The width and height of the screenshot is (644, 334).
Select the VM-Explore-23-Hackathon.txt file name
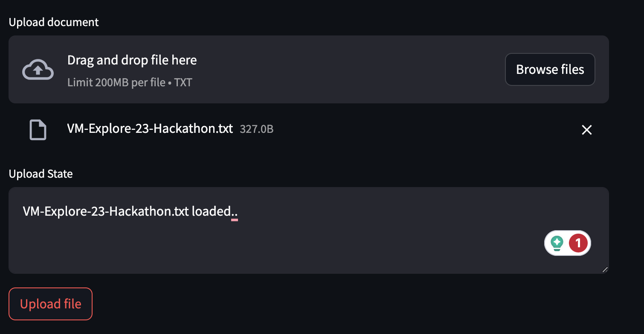(x=150, y=129)
